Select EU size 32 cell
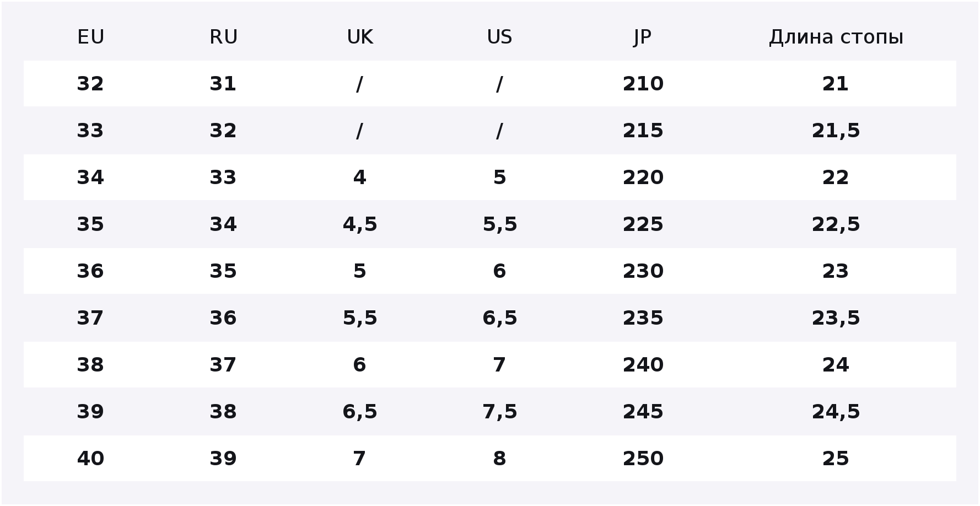 pyautogui.click(x=90, y=84)
